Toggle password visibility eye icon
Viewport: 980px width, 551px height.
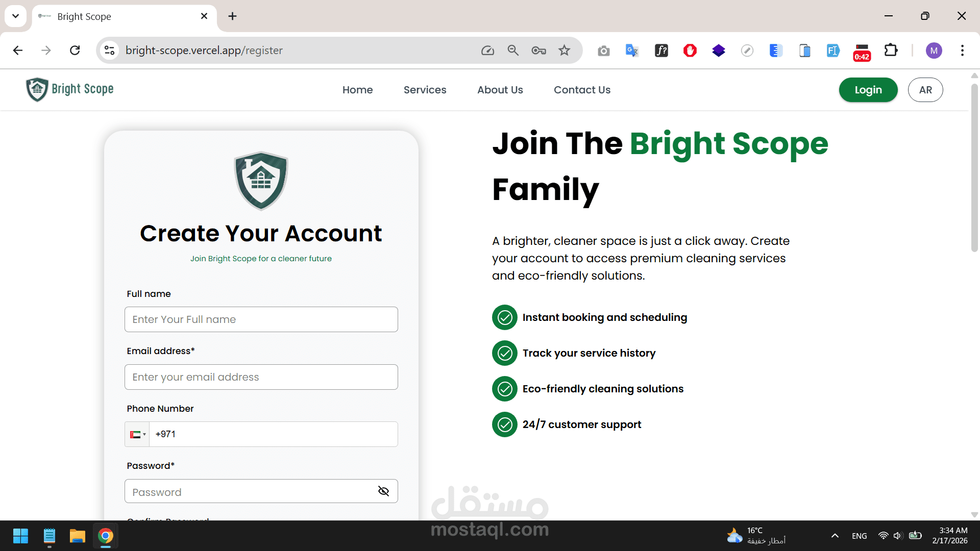click(x=383, y=491)
